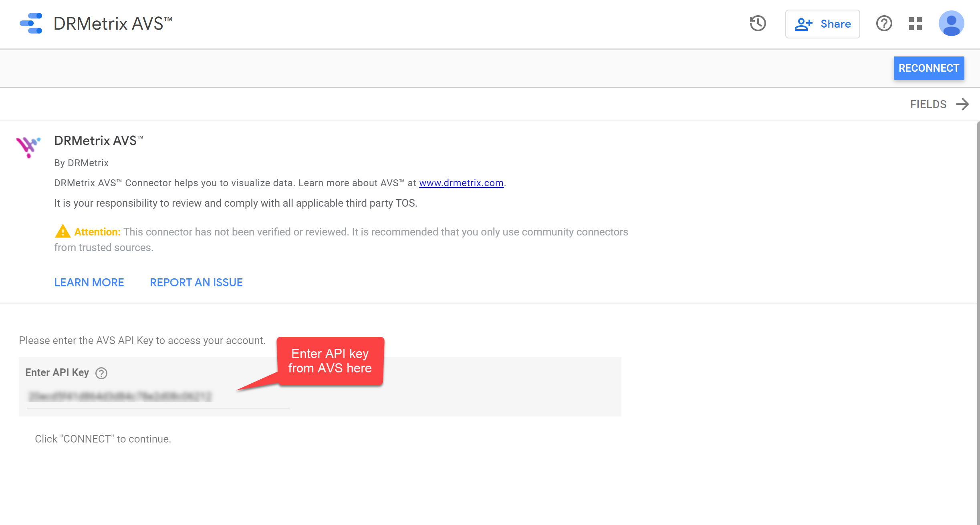Open the user account avatar
The height and width of the screenshot is (525, 980).
click(x=951, y=24)
